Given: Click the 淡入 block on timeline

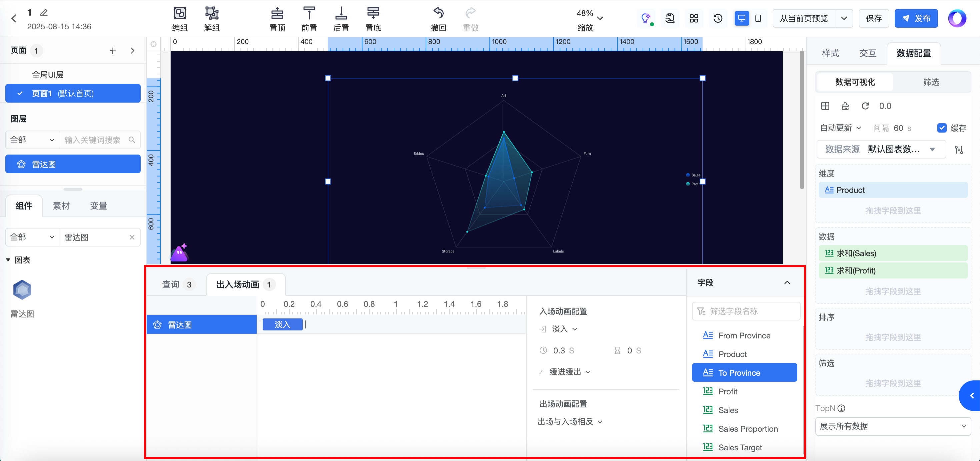Looking at the screenshot, I should tap(282, 324).
